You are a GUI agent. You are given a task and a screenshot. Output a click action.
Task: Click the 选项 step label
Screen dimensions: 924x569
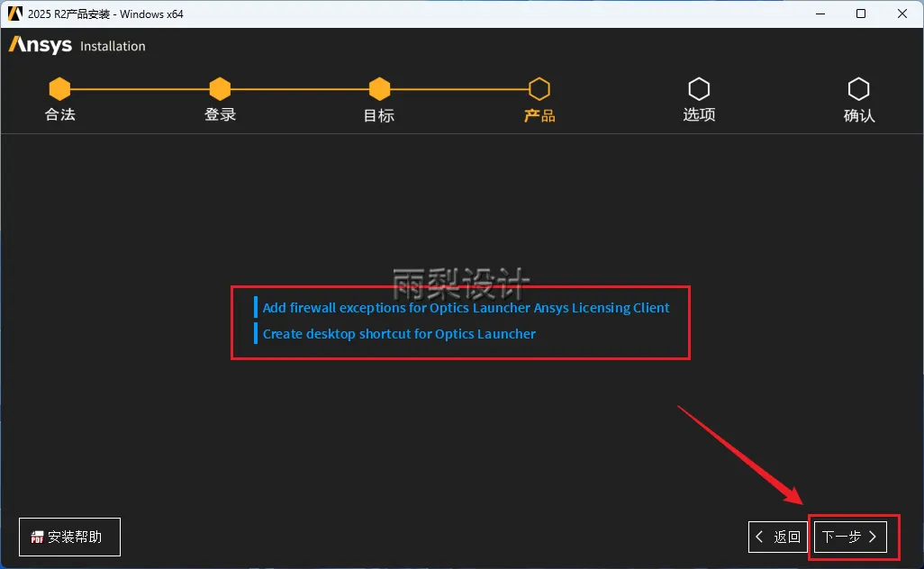pyautogui.click(x=700, y=114)
